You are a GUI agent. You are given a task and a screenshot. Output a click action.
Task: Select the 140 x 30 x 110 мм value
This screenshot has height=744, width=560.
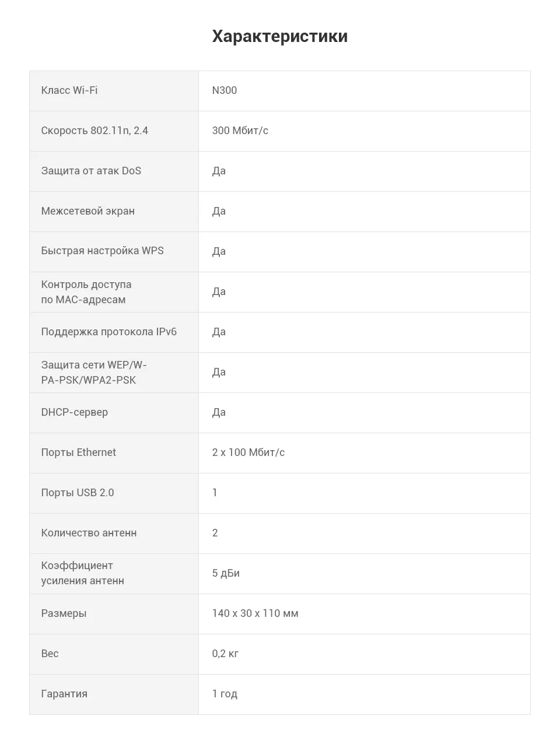point(255,613)
